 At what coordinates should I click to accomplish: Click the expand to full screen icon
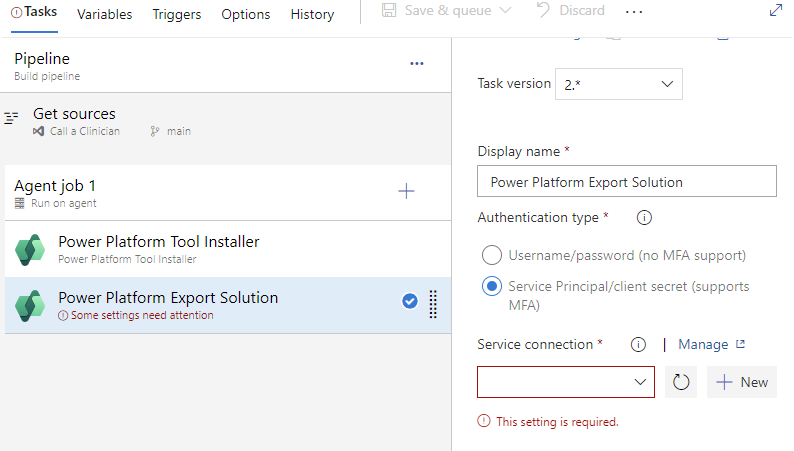tap(775, 11)
